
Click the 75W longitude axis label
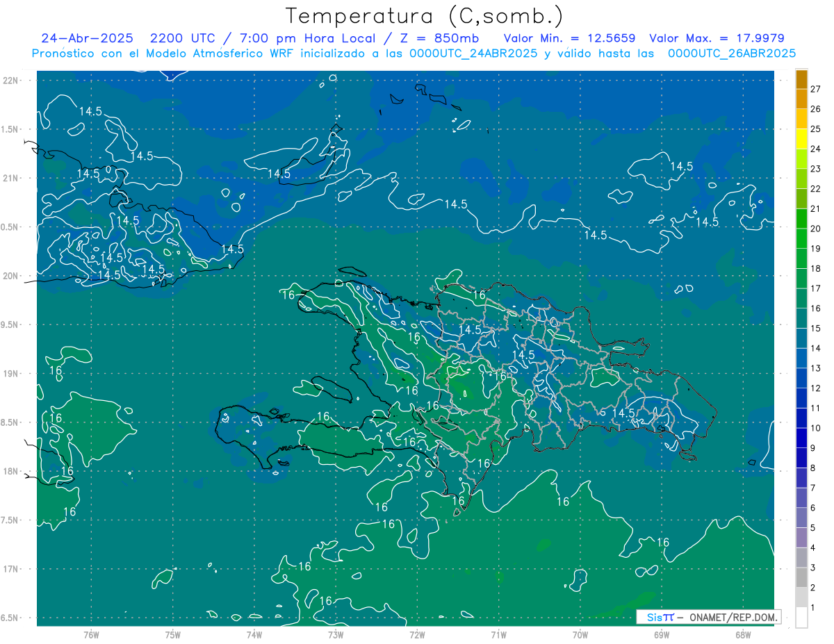[172, 634]
